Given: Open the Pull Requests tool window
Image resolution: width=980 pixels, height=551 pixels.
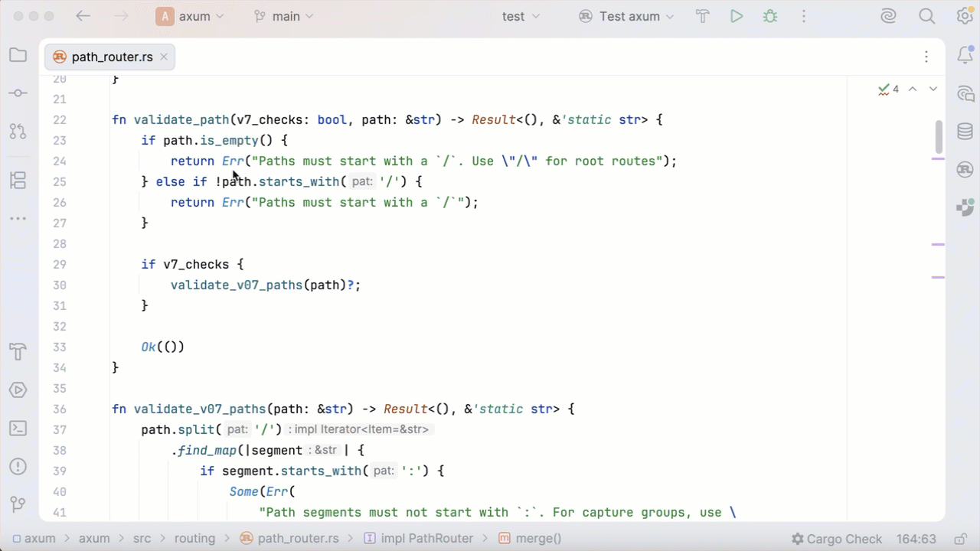Looking at the screenshot, I should coord(18,132).
